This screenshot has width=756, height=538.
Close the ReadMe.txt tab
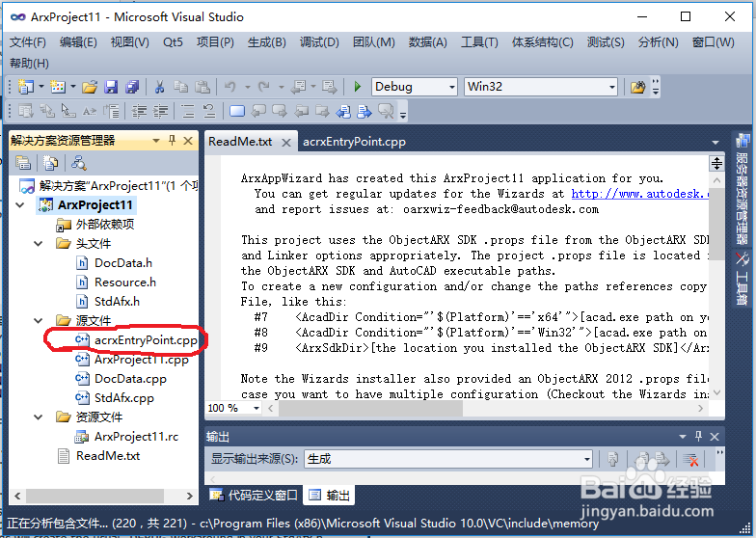pyautogui.click(x=286, y=143)
